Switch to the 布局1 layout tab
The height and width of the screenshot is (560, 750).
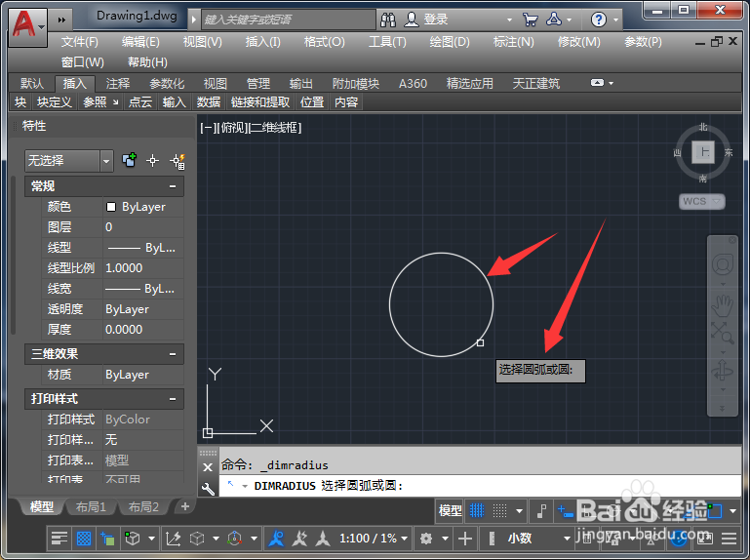pyautogui.click(x=91, y=506)
